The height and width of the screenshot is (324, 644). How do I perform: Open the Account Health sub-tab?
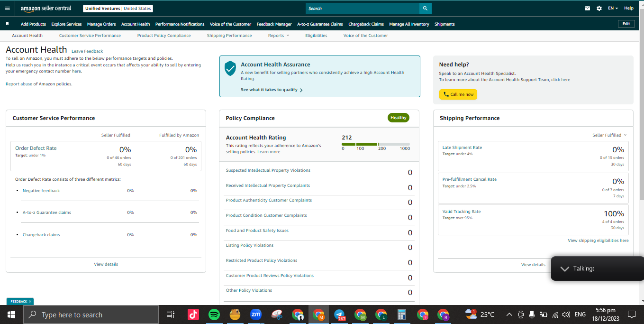point(27,36)
